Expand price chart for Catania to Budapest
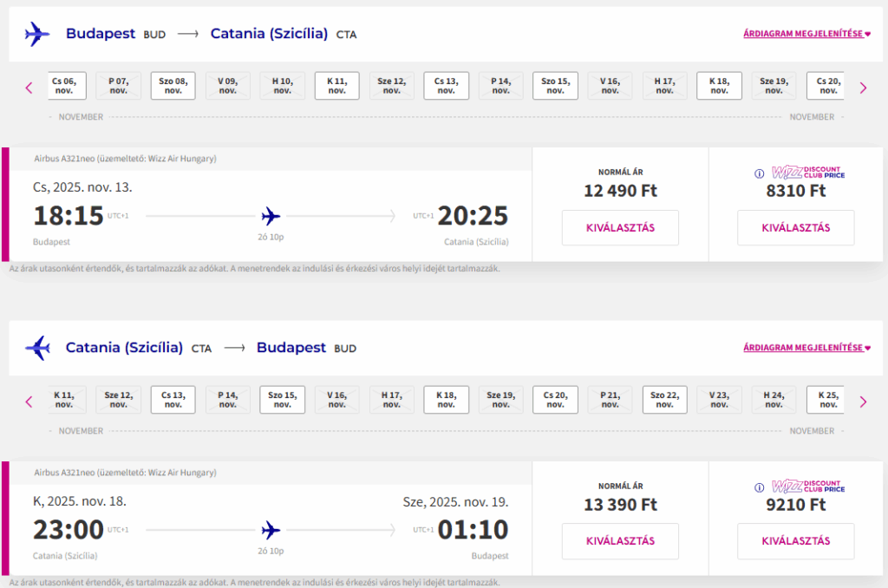The width and height of the screenshot is (888, 588). [x=806, y=348]
